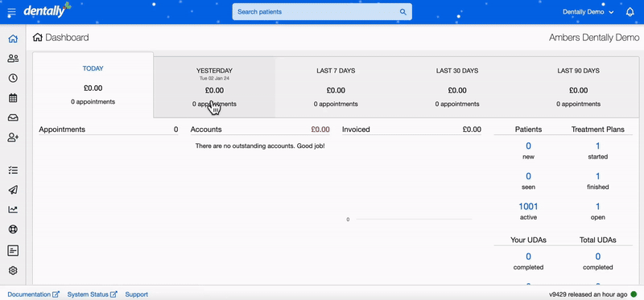Click the search magnifier icon
Viewport: 644px width, 300px height.
tap(403, 12)
